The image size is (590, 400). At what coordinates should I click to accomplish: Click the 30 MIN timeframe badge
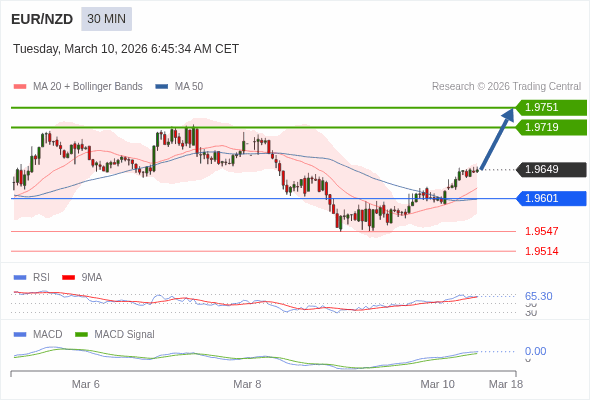point(106,19)
